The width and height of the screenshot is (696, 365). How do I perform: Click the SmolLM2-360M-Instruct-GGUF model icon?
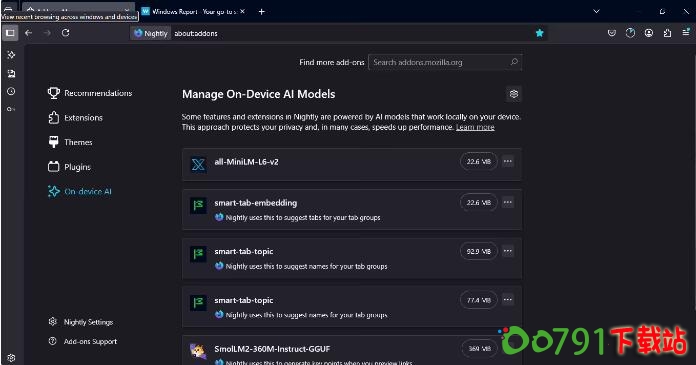(198, 352)
